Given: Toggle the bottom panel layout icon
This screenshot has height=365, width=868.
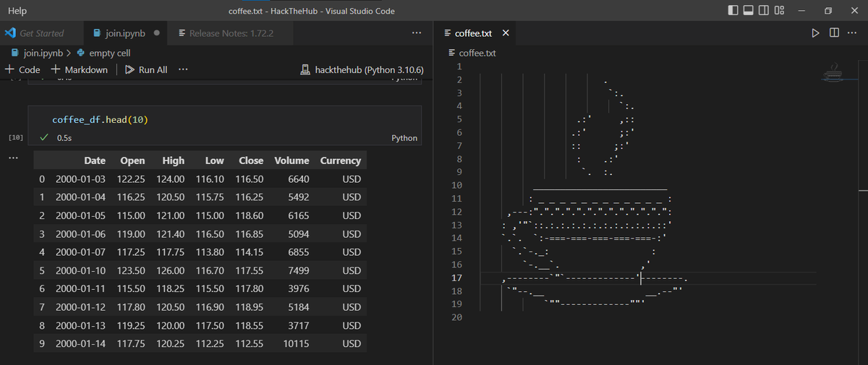Looking at the screenshot, I should tap(749, 11).
